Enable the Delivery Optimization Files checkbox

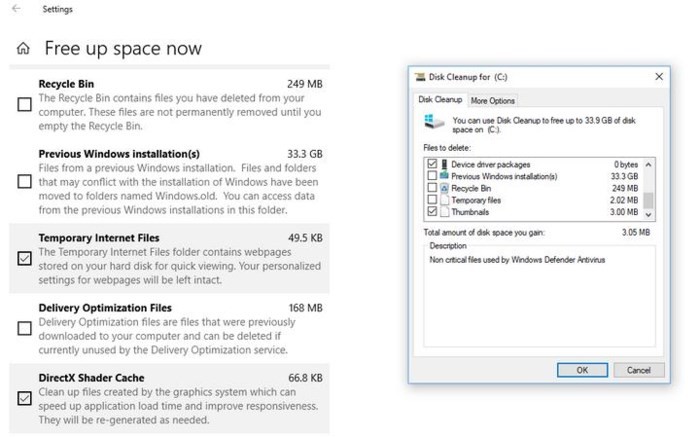point(24,328)
